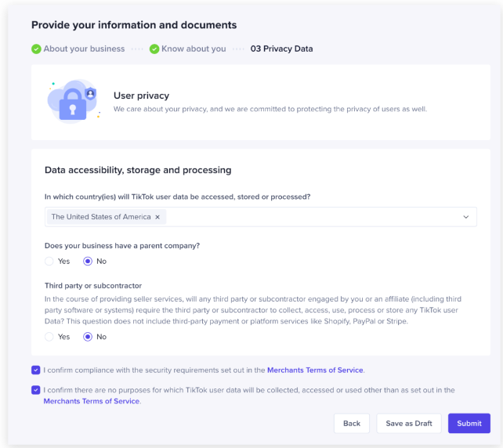The width and height of the screenshot is (503, 448).
Task: Open the About your business step
Action: click(84, 49)
